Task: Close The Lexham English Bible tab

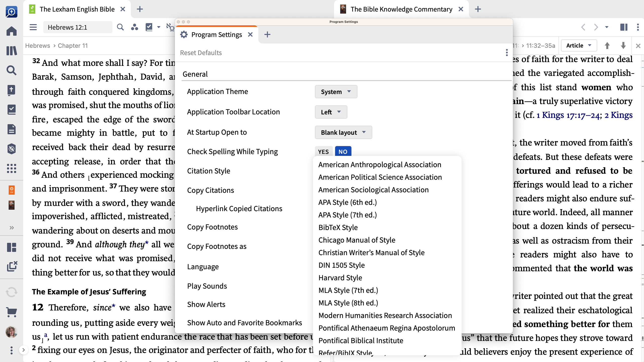Action: (x=123, y=9)
